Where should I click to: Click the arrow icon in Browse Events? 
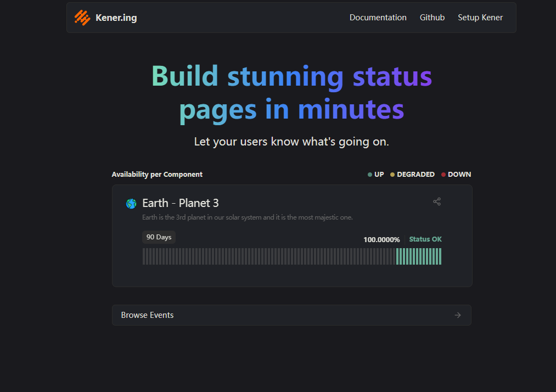[x=458, y=315]
